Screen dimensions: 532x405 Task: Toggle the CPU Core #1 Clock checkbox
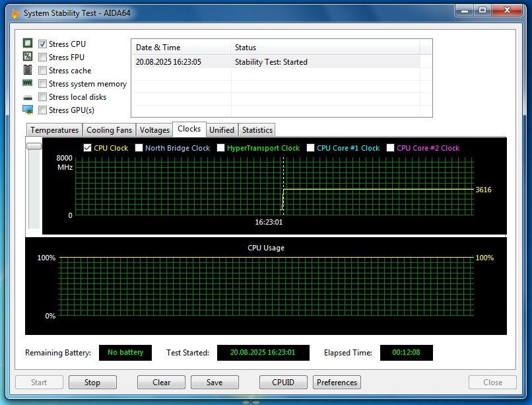click(x=310, y=148)
